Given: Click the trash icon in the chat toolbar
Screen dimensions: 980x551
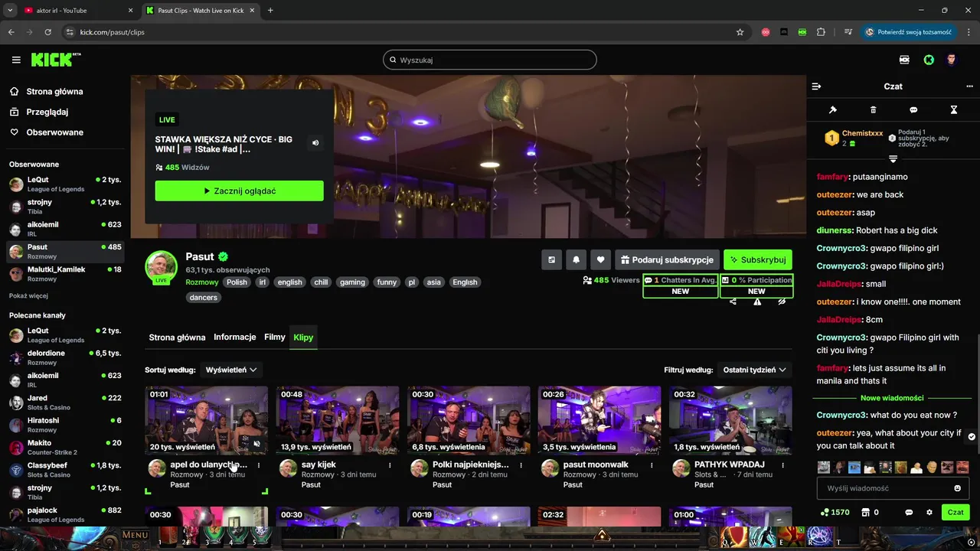Looking at the screenshot, I should click(874, 110).
